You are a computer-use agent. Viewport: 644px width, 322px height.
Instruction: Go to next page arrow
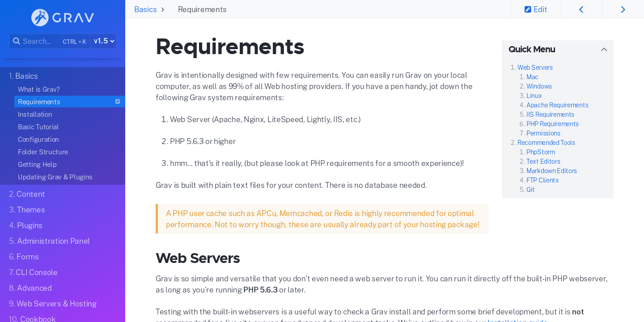pyautogui.click(x=623, y=9)
